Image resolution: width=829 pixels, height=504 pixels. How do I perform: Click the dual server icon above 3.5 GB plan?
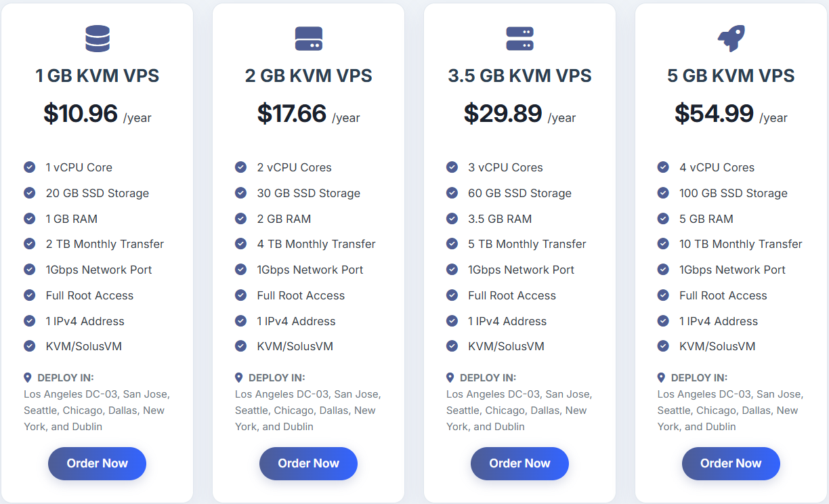(x=520, y=39)
